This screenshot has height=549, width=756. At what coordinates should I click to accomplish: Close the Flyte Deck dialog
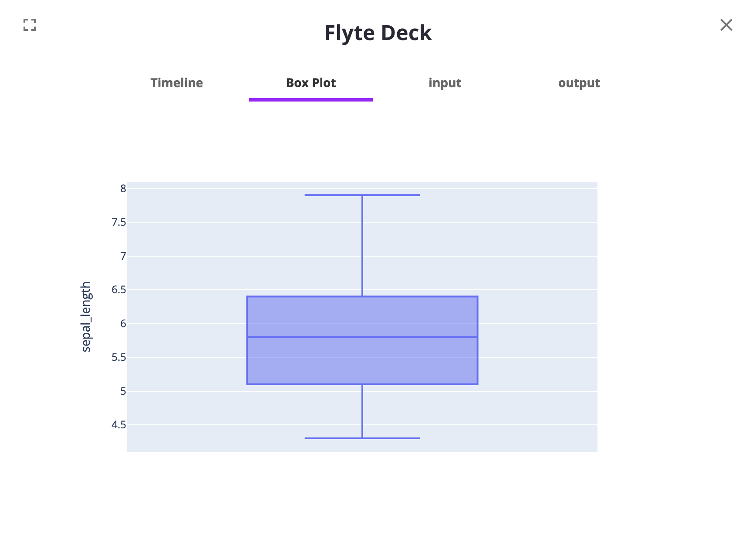click(726, 25)
